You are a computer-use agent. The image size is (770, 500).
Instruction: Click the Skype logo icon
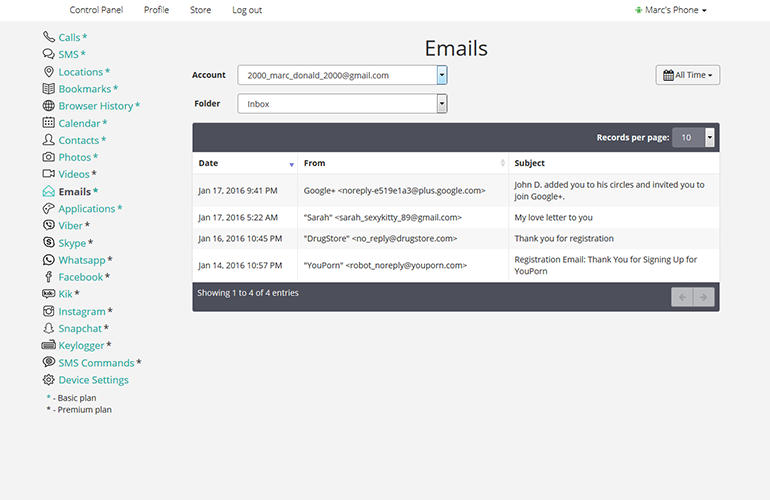[49, 243]
